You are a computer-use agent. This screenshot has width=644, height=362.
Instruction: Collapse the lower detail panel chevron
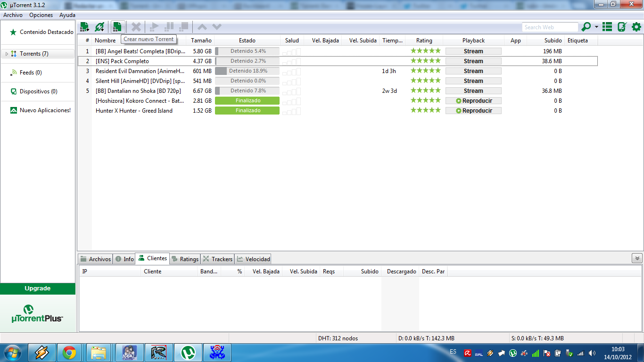[x=637, y=258]
